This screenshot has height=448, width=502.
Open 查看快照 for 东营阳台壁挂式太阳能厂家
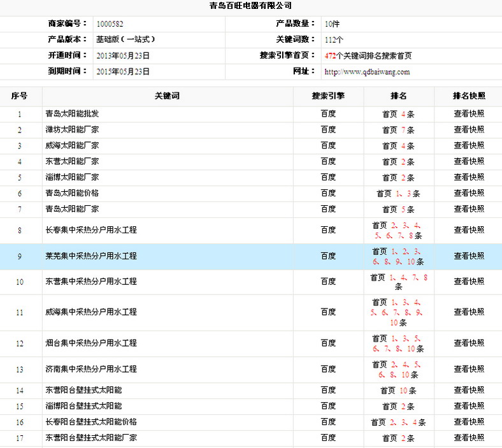click(469, 438)
